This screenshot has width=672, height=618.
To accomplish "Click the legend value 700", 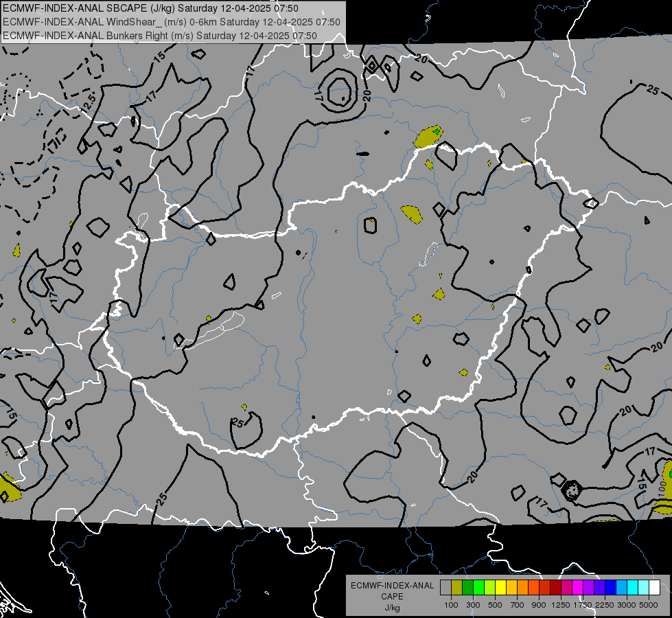I will tap(518, 605).
